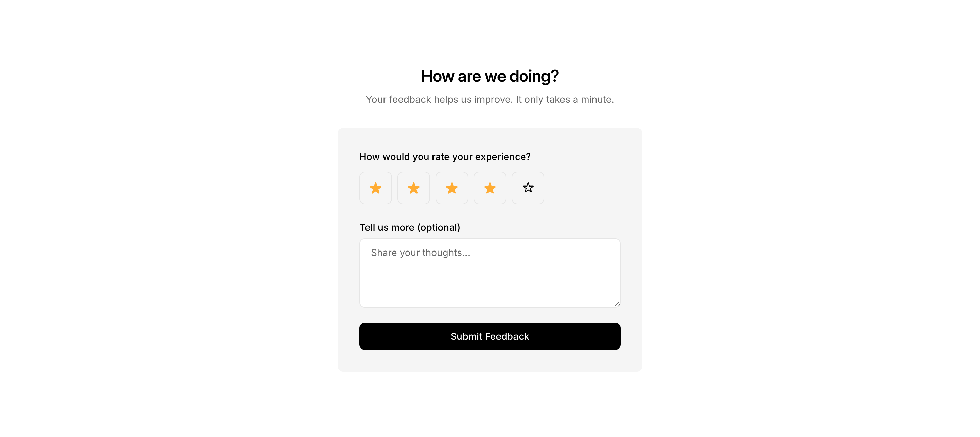Toggle the unfilled outline star on
The image size is (980, 437).
(x=528, y=188)
